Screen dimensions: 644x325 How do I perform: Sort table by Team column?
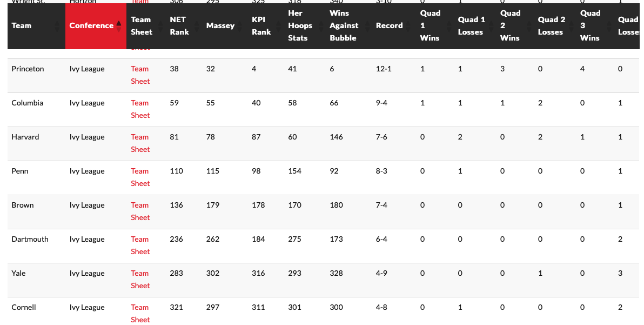[22, 25]
